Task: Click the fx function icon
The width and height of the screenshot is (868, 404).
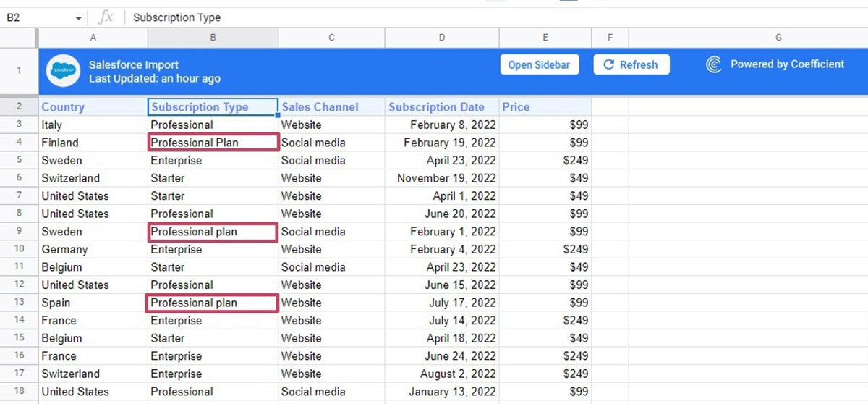Action: (x=106, y=17)
